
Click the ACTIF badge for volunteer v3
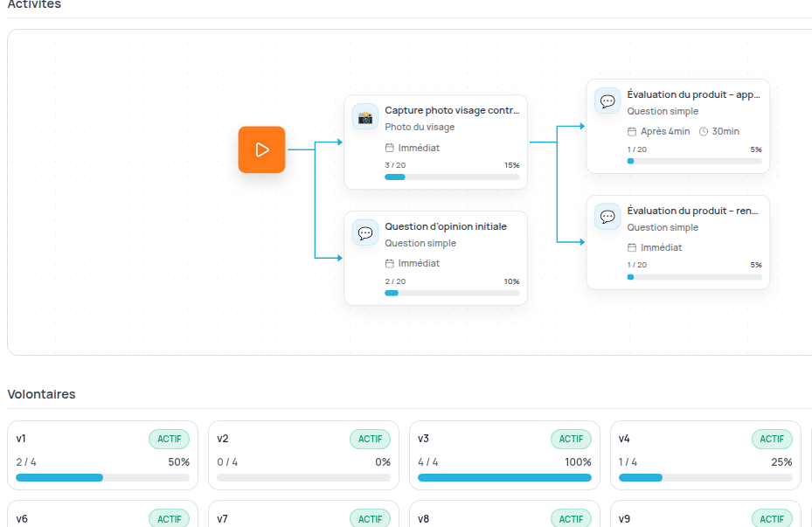coord(571,439)
